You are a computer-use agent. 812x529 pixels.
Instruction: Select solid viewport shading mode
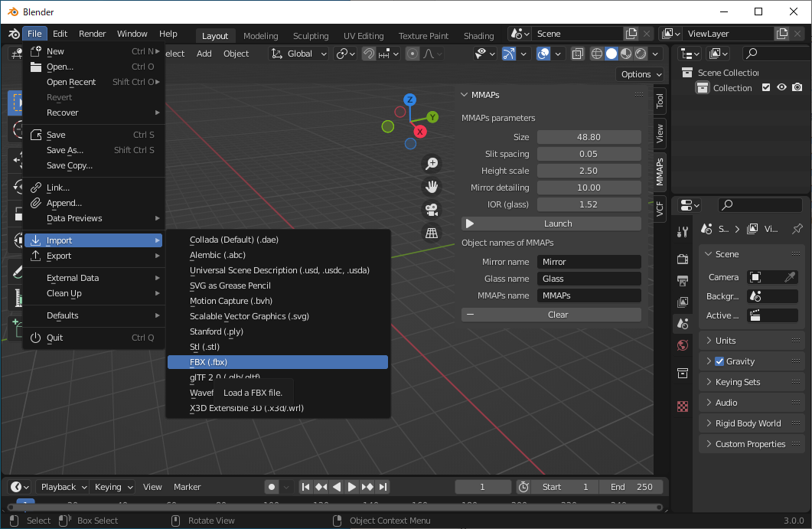[x=611, y=54]
